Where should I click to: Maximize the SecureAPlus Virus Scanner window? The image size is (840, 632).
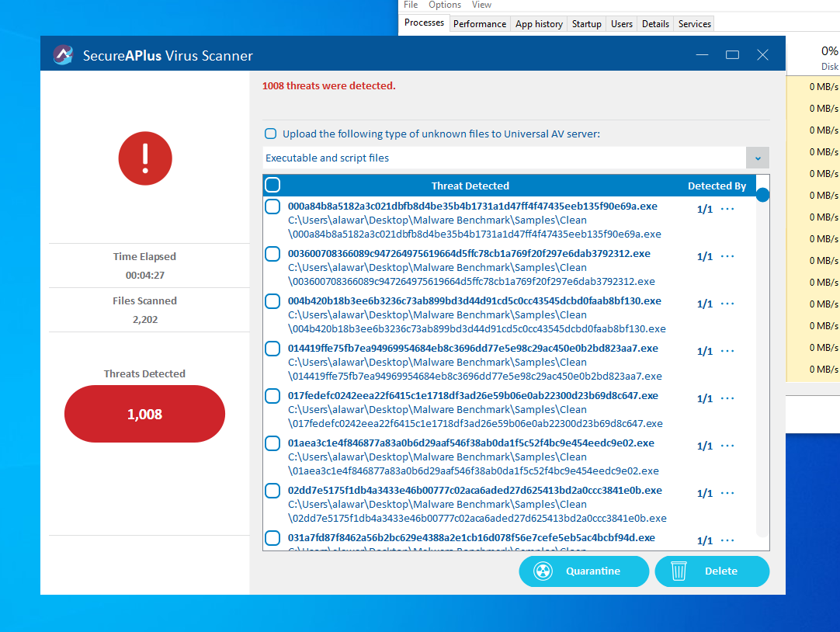(x=732, y=54)
